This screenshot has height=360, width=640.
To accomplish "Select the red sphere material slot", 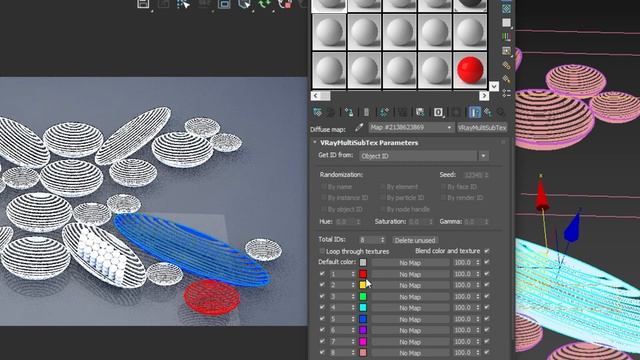I will 470,70.
